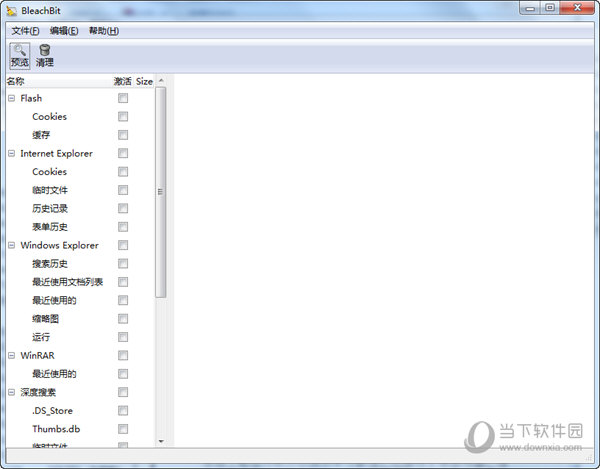The height and width of the screenshot is (469, 600).
Task: Tick the 历史记录 checkbox
Action: click(x=123, y=208)
